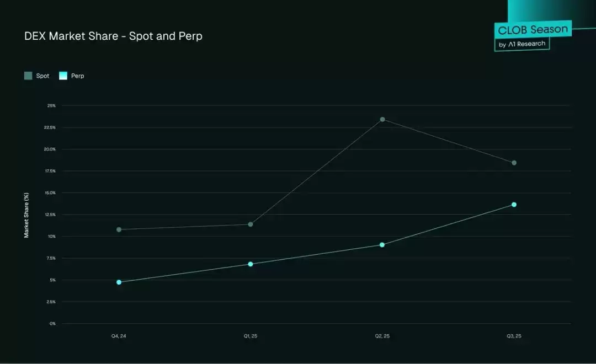Select the Spot data point at Q4, 24
The width and height of the screenshot is (596, 364).
(x=119, y=229)
